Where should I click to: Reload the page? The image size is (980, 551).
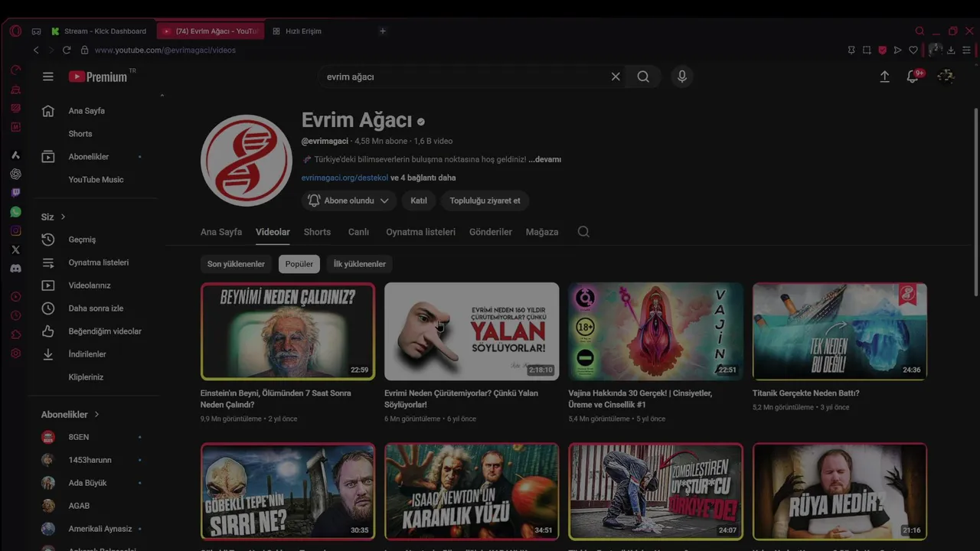click(x=67, y=50)
